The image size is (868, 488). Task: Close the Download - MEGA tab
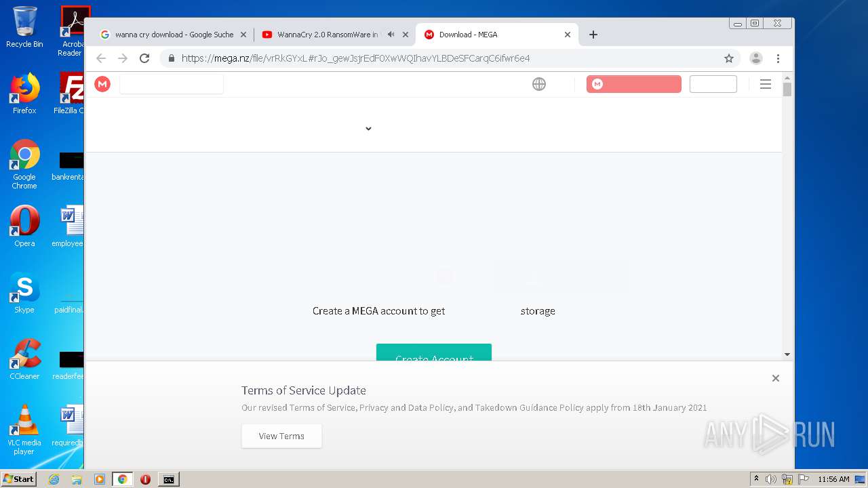(568, 35)
